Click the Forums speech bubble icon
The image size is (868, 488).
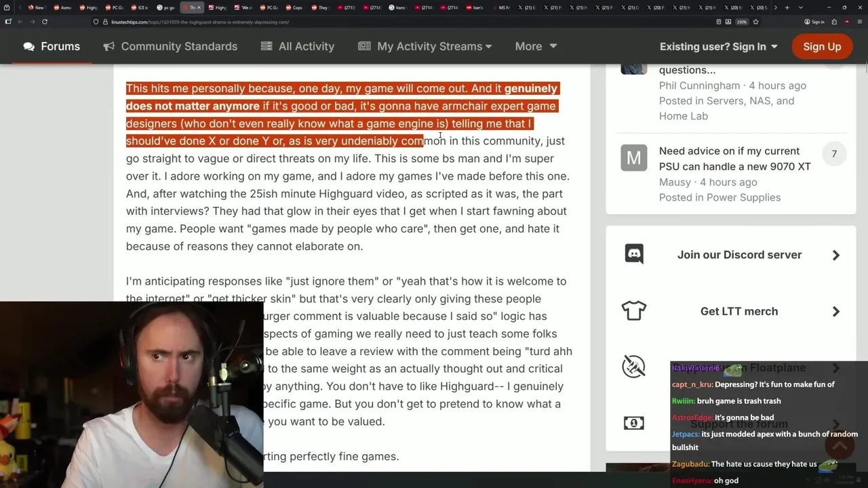(28, 46)
